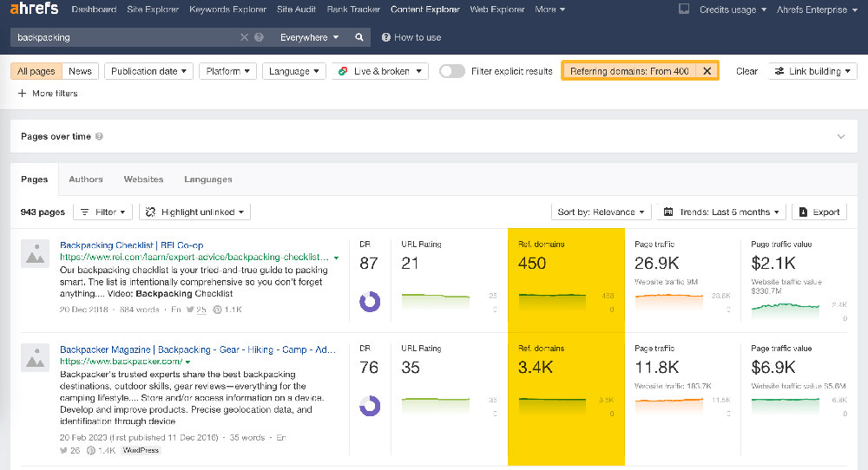Open Ahrefs Enterprise account menu
Image resolution: width=868 pixels, height=470 pixels.
click(x=816, y=10)
